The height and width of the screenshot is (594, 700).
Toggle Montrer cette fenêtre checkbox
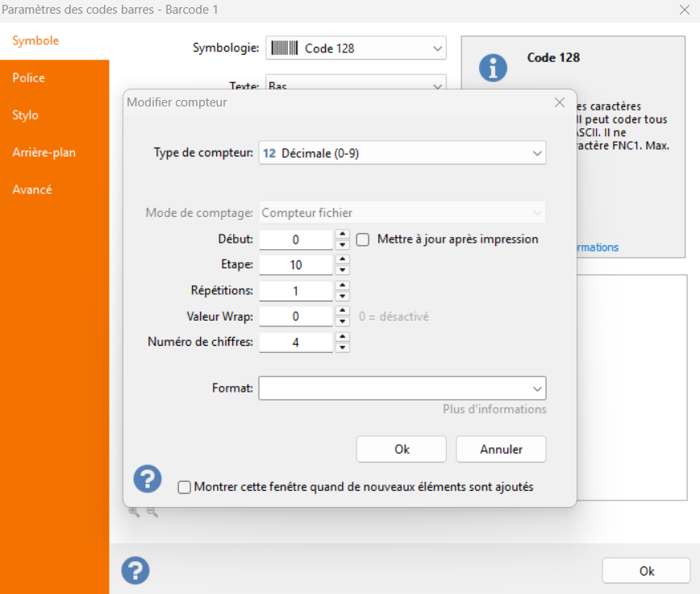185,488
